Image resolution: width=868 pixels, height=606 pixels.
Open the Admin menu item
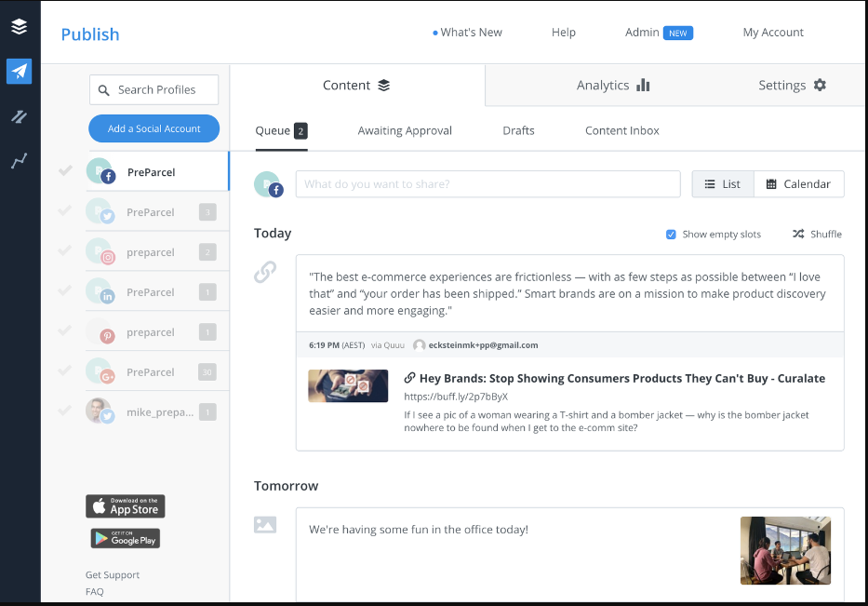pyautogui.click(x=642, y=33)
